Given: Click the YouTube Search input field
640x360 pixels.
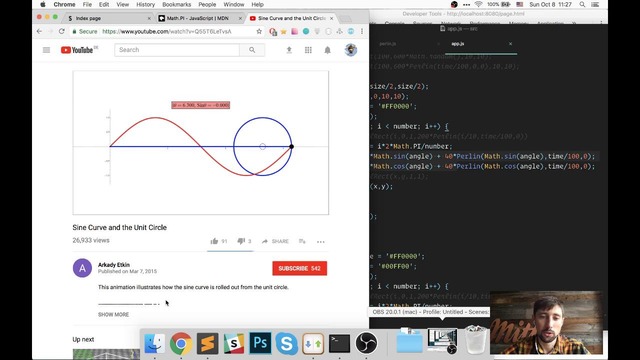Looking at the screenshot, I should point(177,50).
